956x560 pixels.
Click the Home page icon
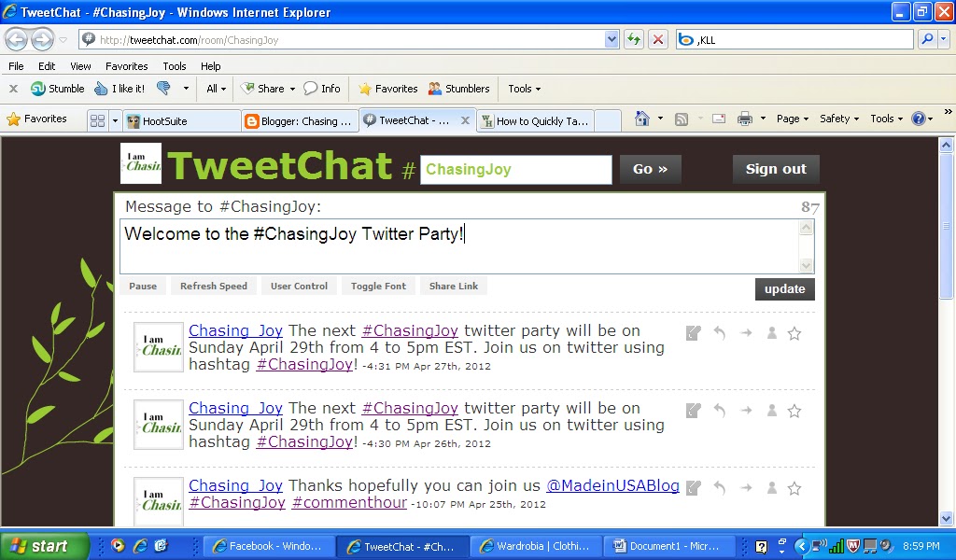[642, 119]
